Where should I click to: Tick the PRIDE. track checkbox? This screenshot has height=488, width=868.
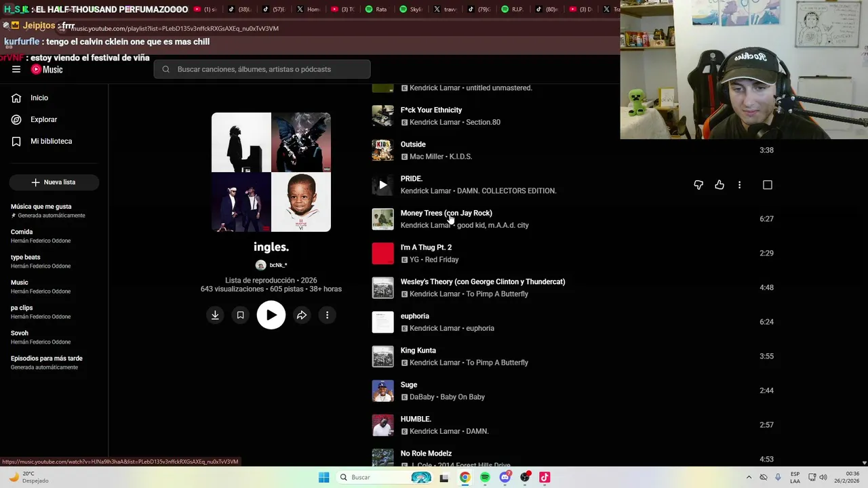click(768, 185)
